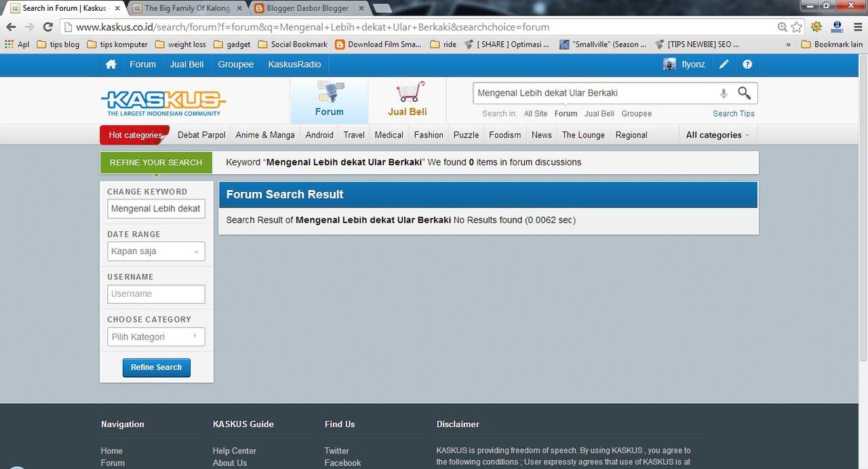Open KaskusRadio in top navigation
The image size is (868, 469).
coord(294,64)
